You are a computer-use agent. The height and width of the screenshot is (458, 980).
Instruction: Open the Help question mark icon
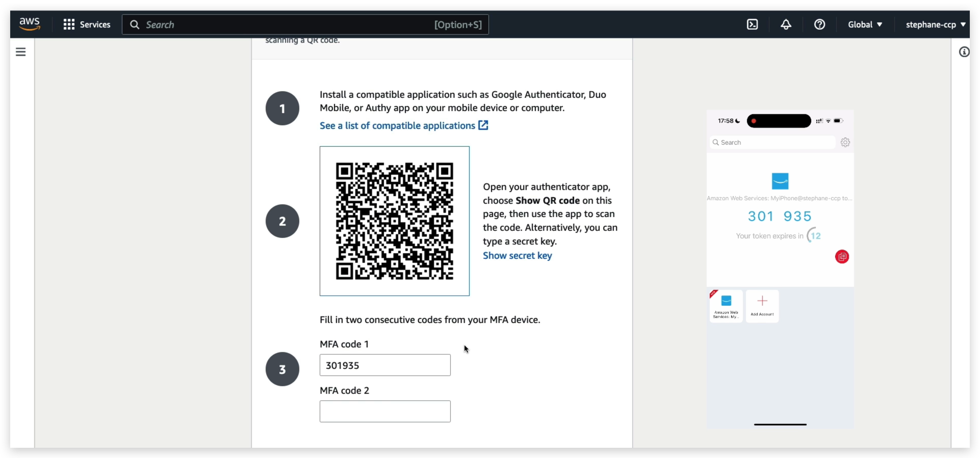(x=820, y=24)
